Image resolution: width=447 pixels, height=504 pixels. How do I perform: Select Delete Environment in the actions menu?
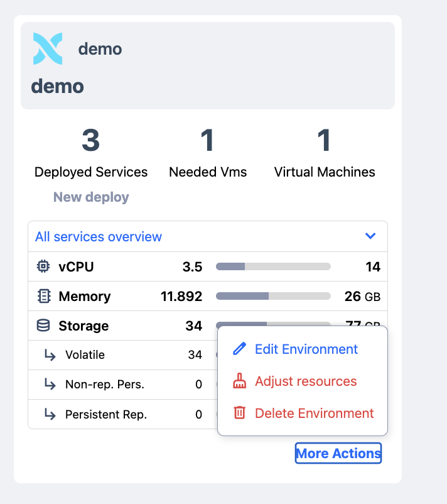[314, 414]
